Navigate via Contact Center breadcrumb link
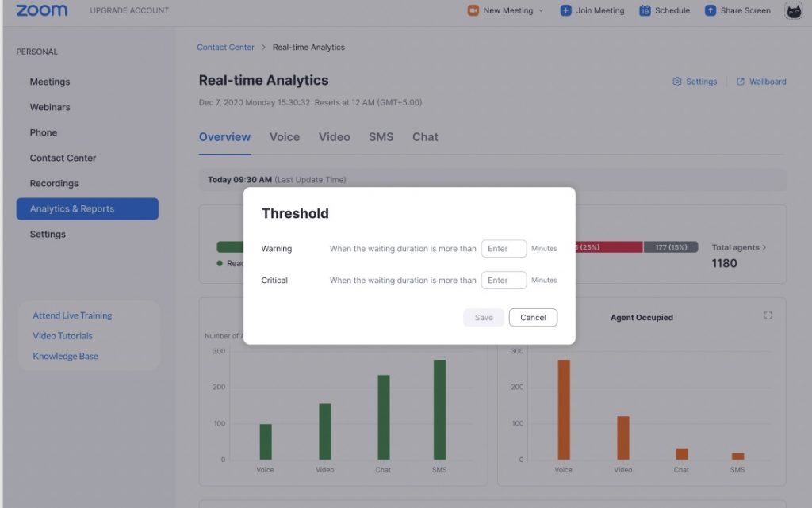 225,47
